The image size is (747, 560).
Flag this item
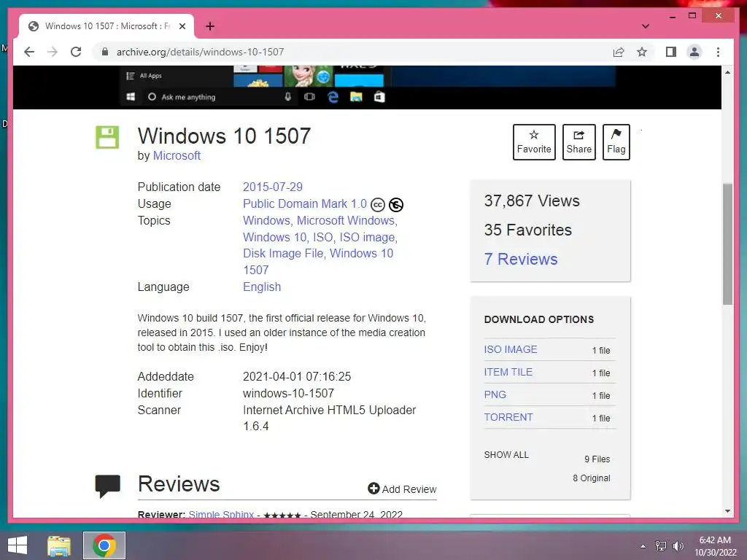pyautogui.click(x=616, y=142)
